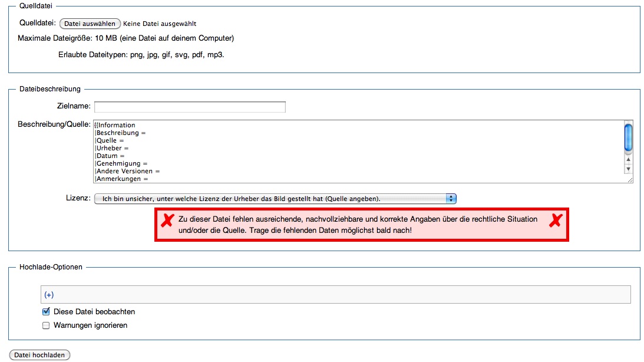Click the "Datei hochladen" button
This screenshot has height=362, width=644.
(x=39, y=356)
